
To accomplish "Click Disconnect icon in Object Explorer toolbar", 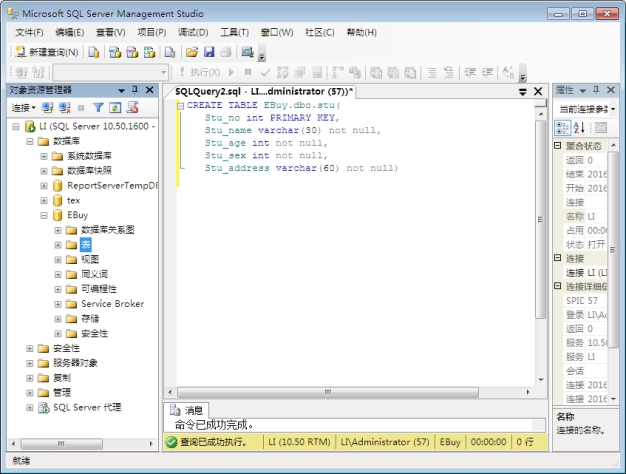I will [x=64, y=107].
